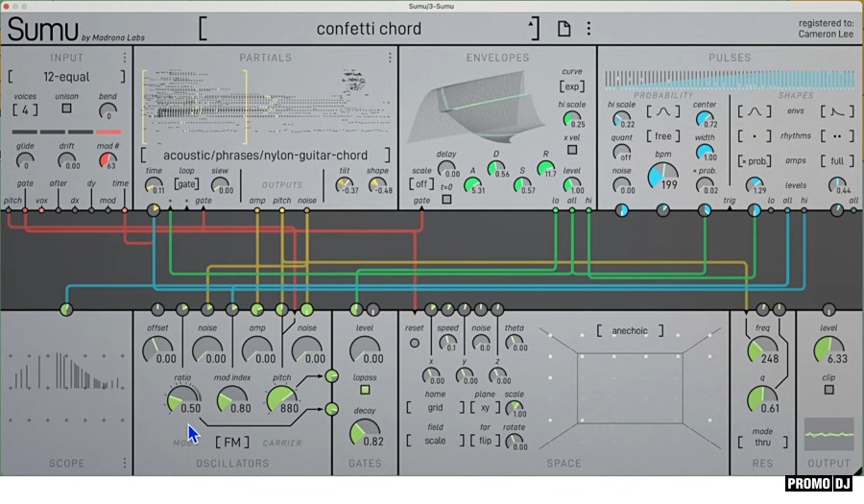Viewport: 864px width, 504px height.
Task: Toggle the lopass checkbox in Gates
Action: pyautogui.click(x=364, y=391)
